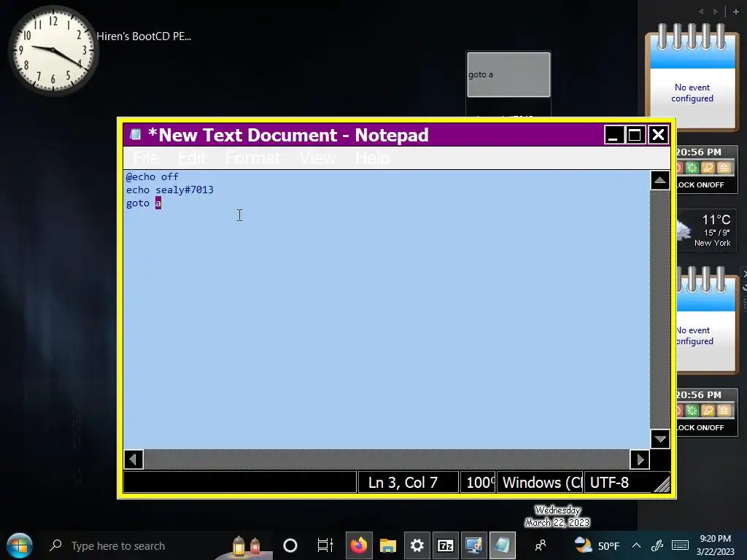Open the 50°F weather taskbar widget

point(597,545)
